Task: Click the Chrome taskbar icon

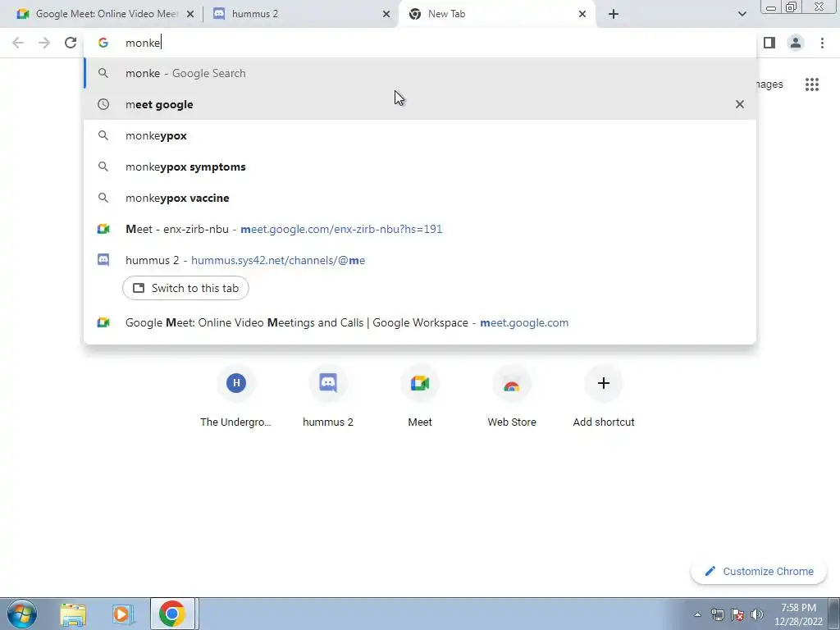Action: coord(172,614)
